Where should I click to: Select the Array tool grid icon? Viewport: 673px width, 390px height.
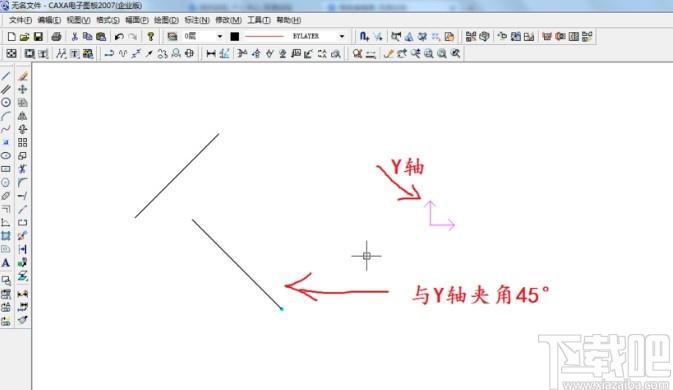coord(23,142)
